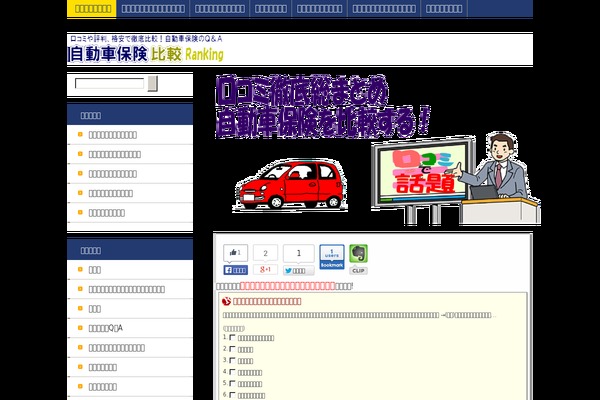This screenshot has height=400, width=600.
Task: Click the Google +1 share button
Action: [x=266, y=270]
